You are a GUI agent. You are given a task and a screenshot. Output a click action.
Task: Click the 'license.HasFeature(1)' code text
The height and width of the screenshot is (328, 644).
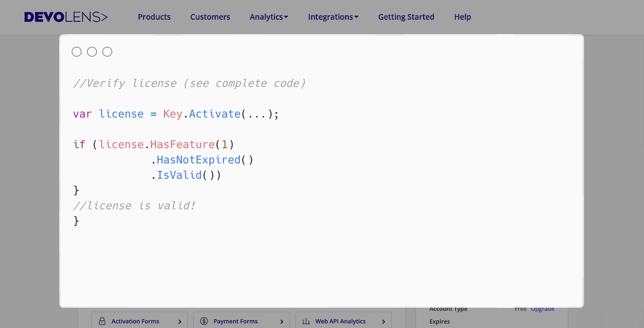coord(166,144)
